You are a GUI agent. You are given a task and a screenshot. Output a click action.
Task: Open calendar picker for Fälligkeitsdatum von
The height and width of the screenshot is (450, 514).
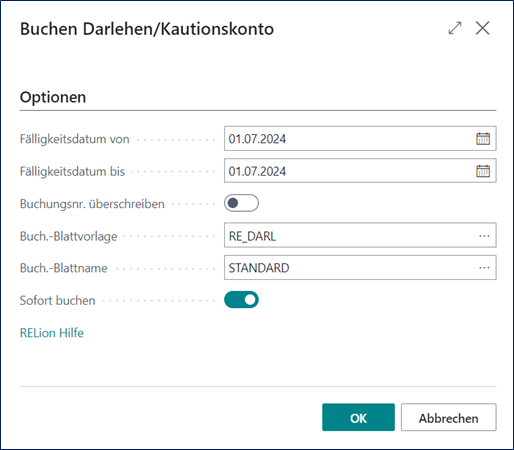click(483, 139)
